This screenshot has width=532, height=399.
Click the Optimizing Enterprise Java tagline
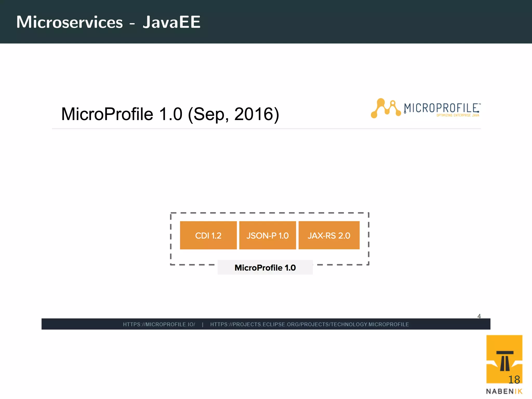coord(458,115)
